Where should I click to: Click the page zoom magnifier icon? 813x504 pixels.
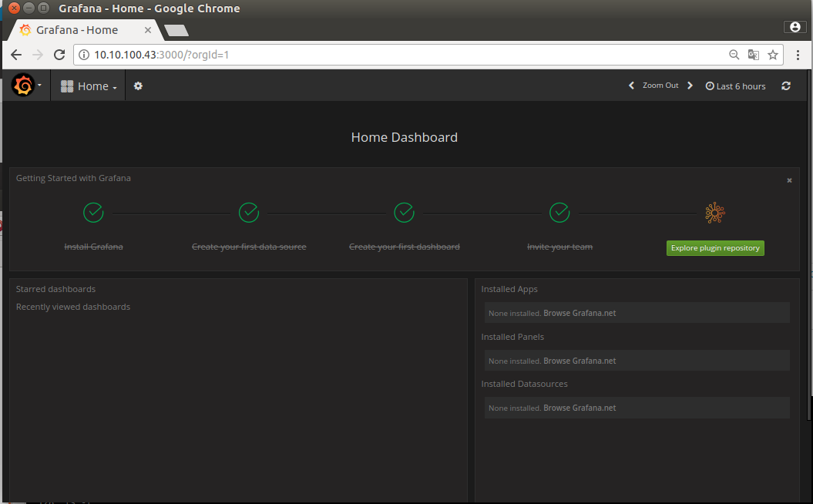pyautogui.click(x=734, y=55)
